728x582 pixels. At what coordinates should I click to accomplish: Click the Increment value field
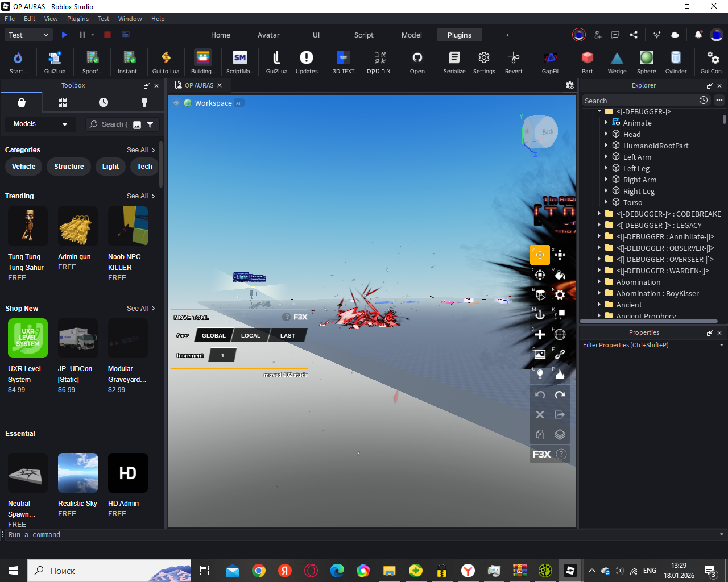(222, 356)
